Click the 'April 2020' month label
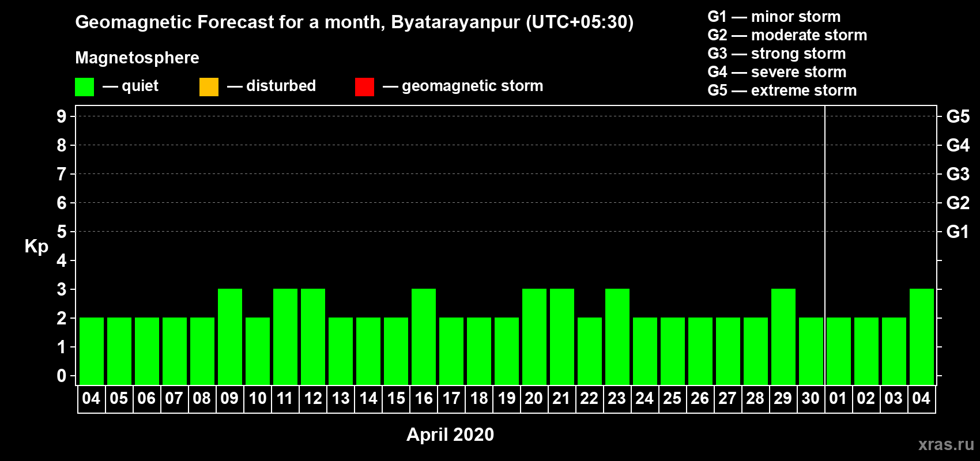The image size is (980, 461). click(450, 434)
